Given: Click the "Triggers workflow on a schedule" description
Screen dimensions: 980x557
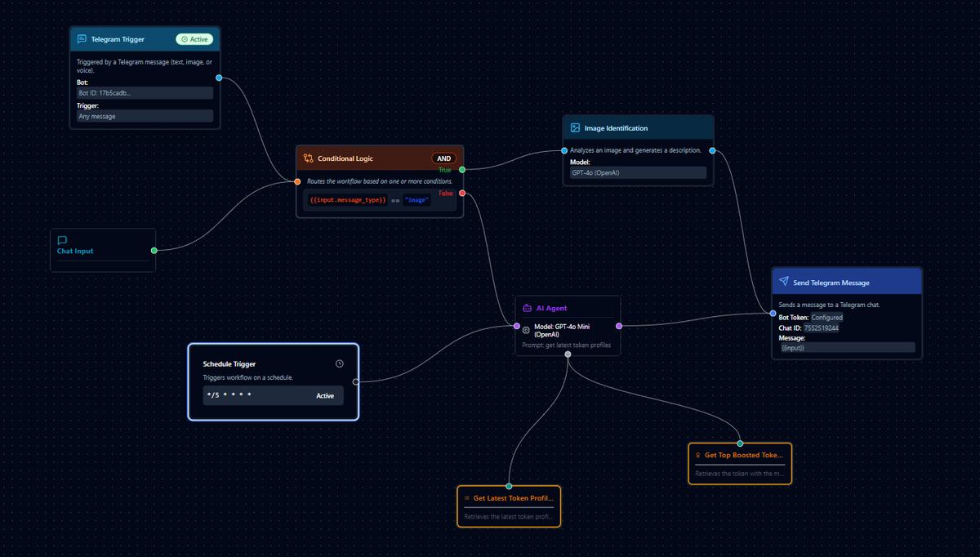Looking at the screenshot, I should 247,377.
